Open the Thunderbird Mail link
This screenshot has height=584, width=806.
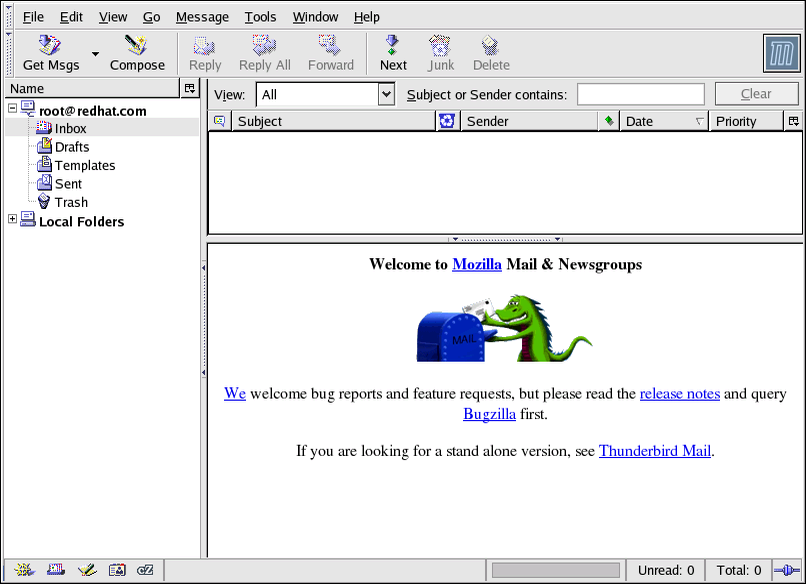pyautogui.click(x=654, y=451)
